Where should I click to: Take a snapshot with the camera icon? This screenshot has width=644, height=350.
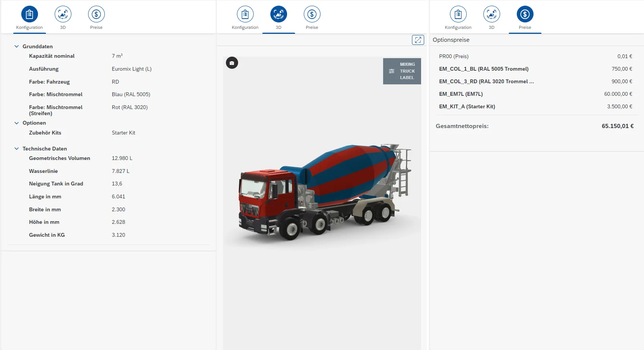(x=232, y=63)
